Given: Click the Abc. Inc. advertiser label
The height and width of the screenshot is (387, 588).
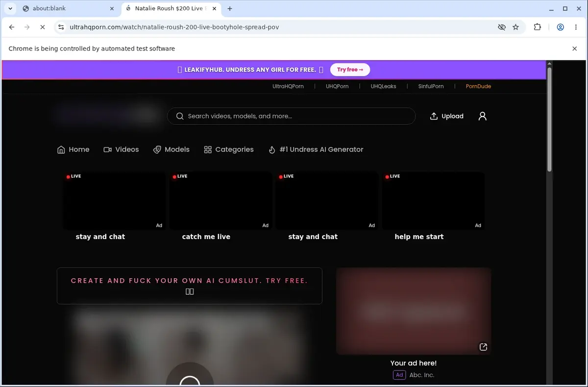Looking at the screenshot, I should pos(422,375).
